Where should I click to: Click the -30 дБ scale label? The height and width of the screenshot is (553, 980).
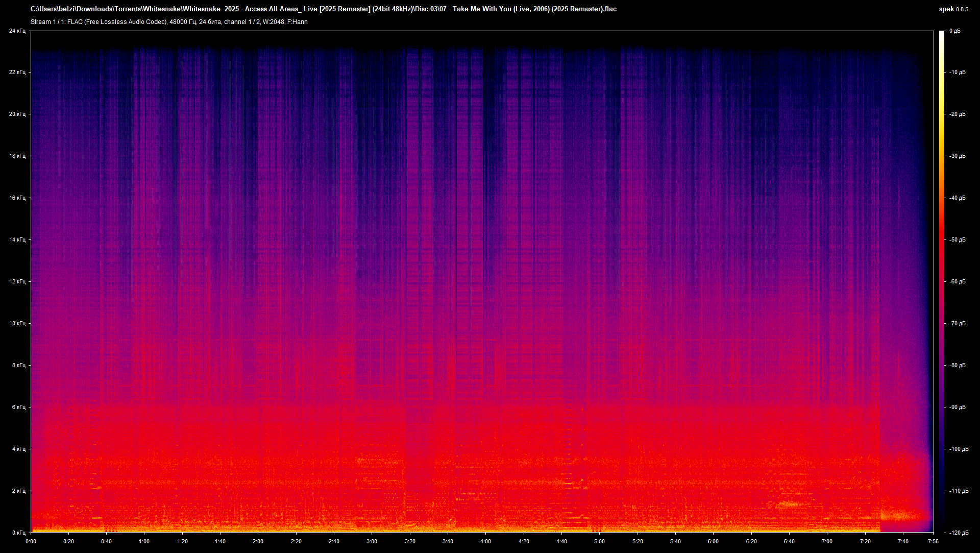(958, 156)
